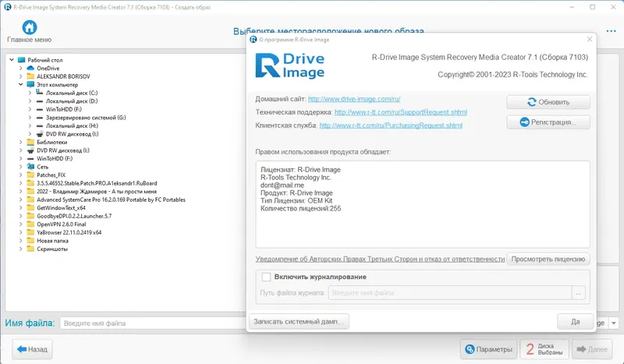Expand the OpenVPN 2.6.0 Final folder node
The image size is (624, 364).
tap(21, 224)
